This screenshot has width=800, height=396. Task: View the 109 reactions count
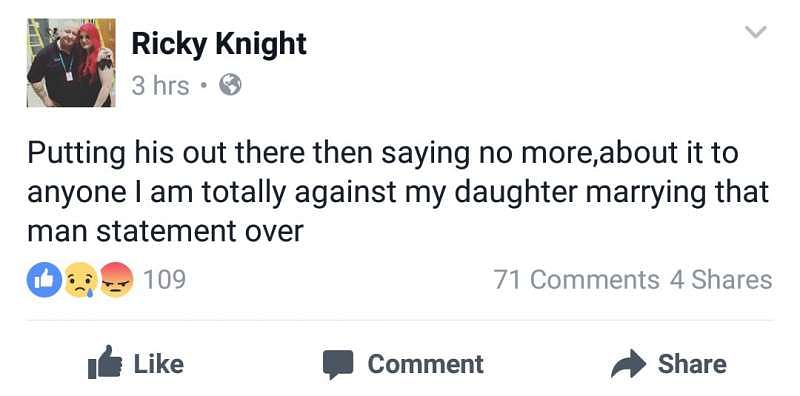(x=164, y=280)
